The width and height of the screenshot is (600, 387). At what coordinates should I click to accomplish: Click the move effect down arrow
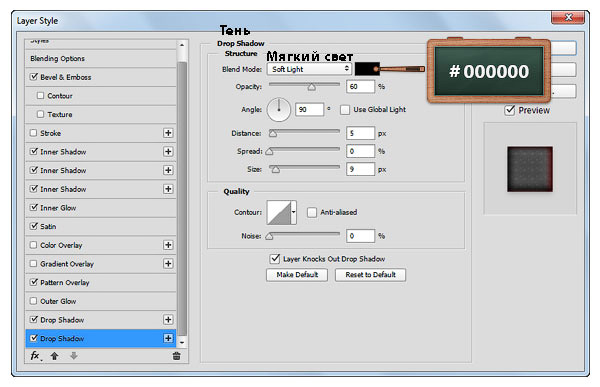74,356
